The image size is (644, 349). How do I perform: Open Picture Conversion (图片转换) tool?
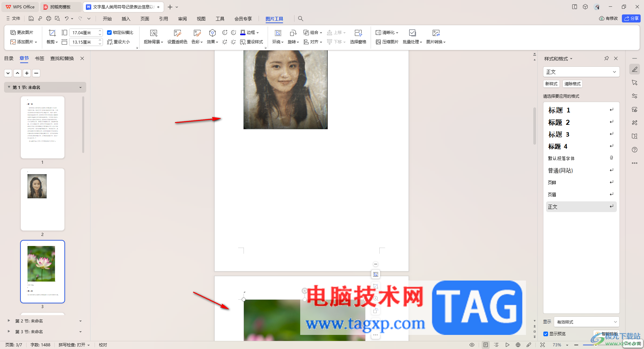click(436, 37)
